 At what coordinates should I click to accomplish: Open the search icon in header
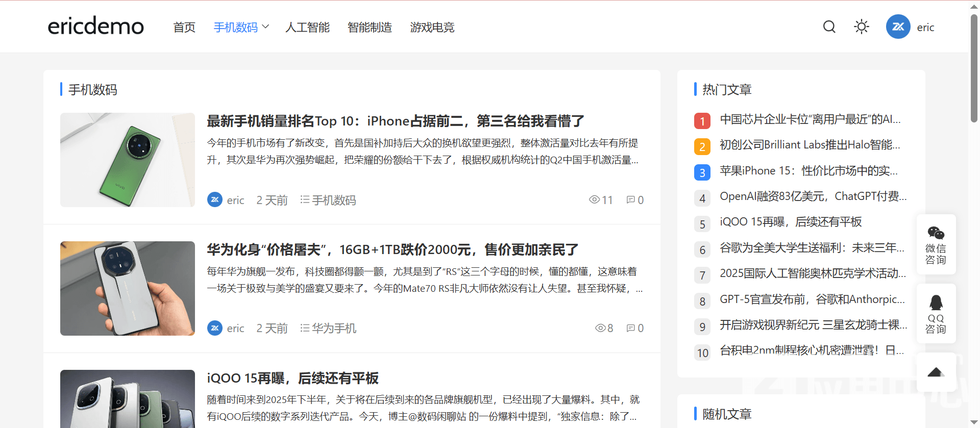point(829,27)
